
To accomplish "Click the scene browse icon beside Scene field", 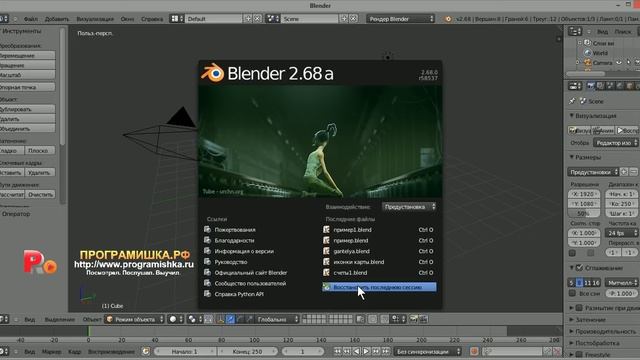I will coord(272,19).
